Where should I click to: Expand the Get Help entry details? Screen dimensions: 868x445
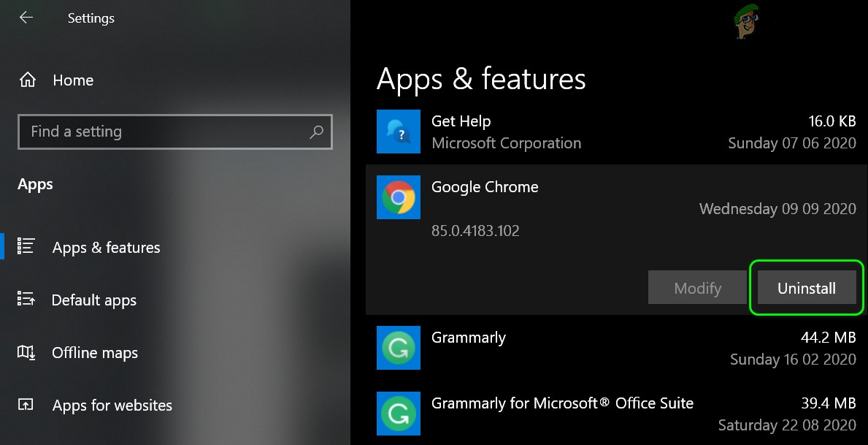tap(511, 132)
